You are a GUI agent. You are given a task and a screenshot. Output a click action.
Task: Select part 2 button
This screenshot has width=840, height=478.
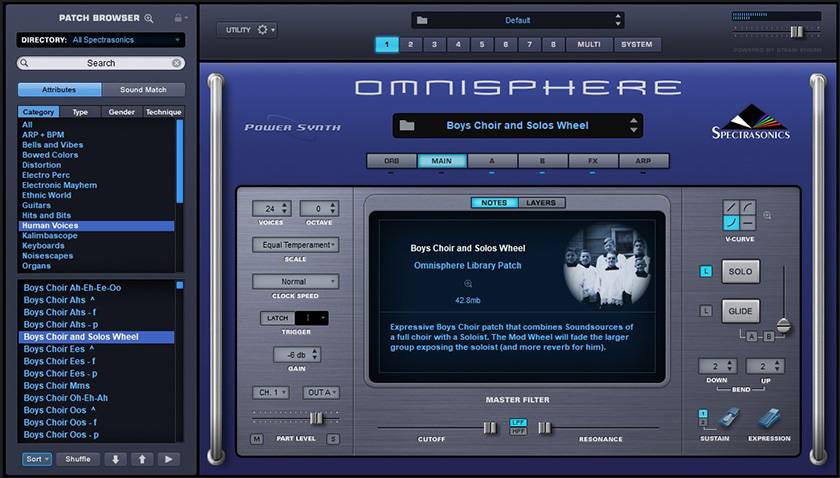pyautogui.click(x=410, y=44)
